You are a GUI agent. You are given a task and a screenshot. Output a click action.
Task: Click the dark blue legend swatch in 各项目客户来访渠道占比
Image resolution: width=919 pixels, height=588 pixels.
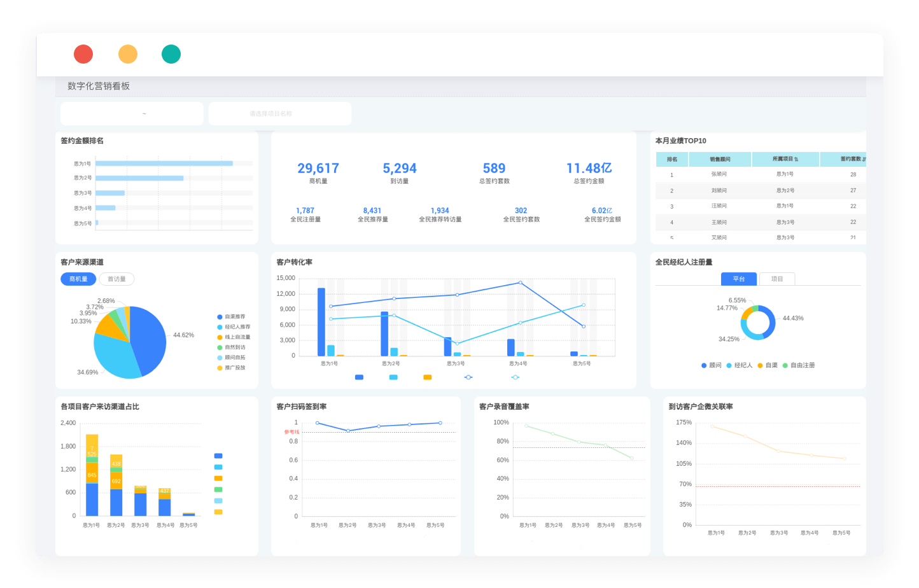pos(218,456)
